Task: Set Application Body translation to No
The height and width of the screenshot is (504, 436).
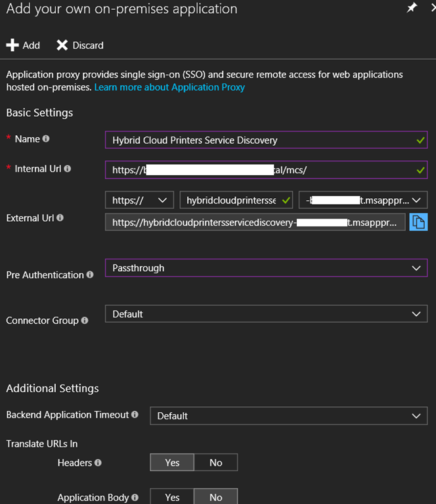Action: [215, 497]
